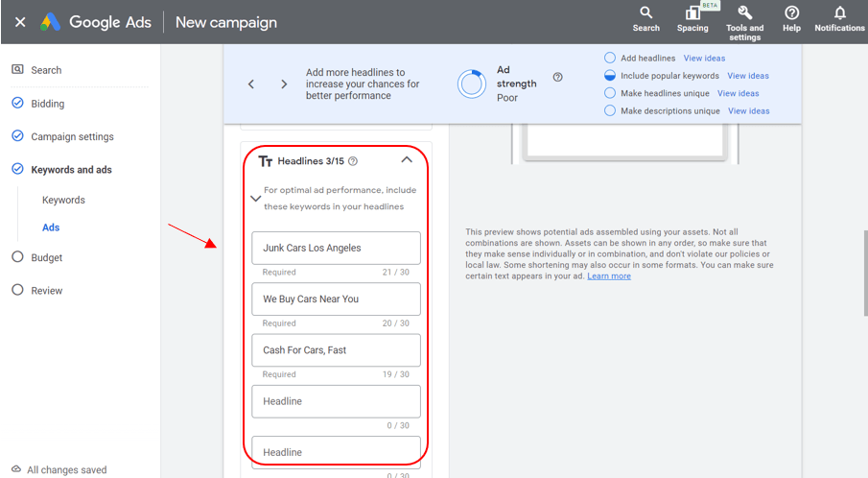Click the Budget step circle icon
The width and height of the screenshot is (868, 478).
(17, 257)
